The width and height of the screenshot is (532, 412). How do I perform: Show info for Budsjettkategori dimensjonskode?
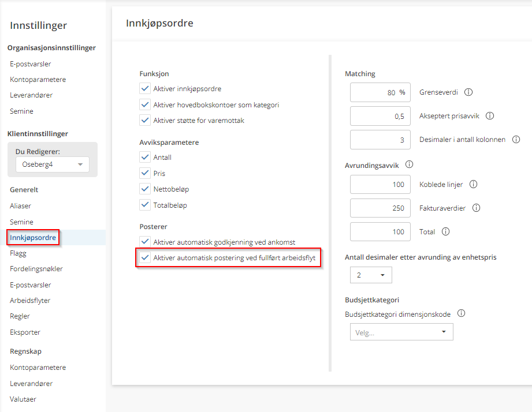point(461,314)
